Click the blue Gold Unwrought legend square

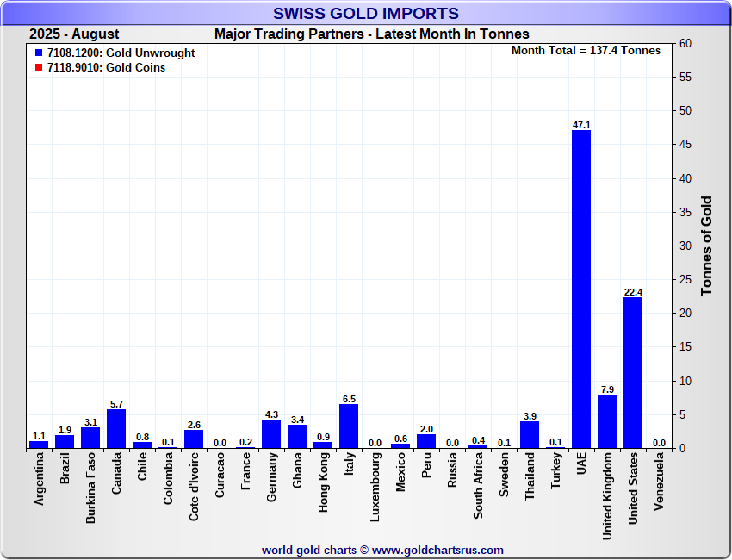point(39,53)
